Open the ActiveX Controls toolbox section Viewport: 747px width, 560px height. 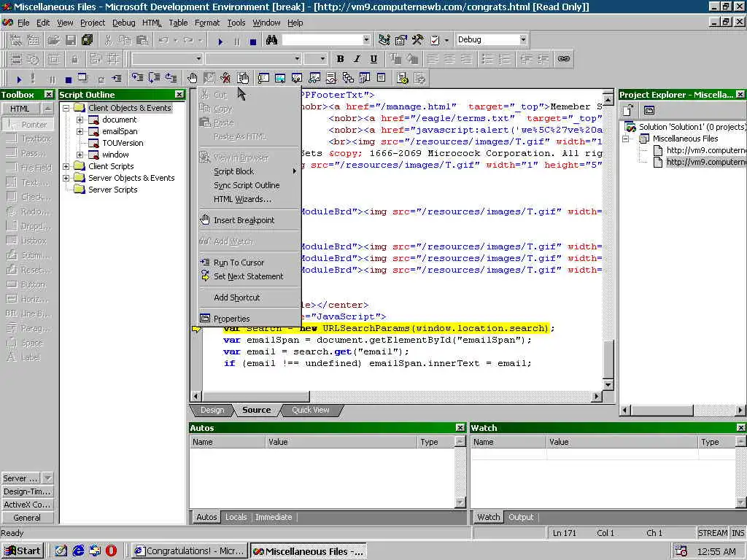click(27, 505)
